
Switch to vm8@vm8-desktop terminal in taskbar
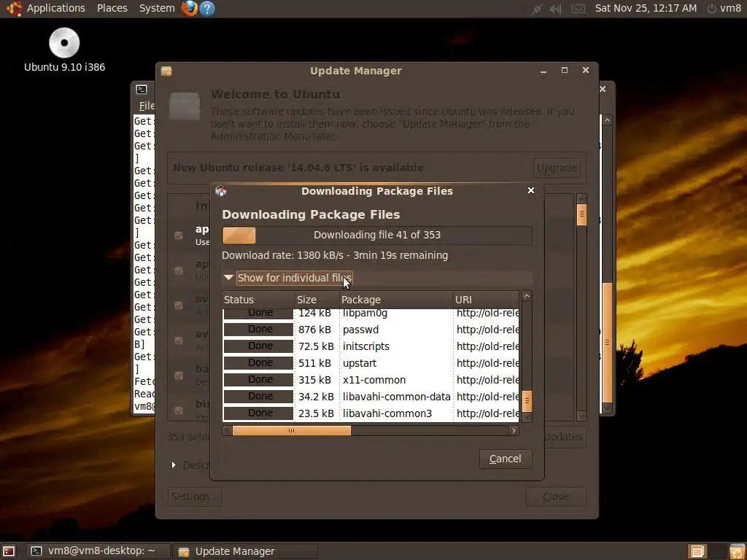(97, 551)
